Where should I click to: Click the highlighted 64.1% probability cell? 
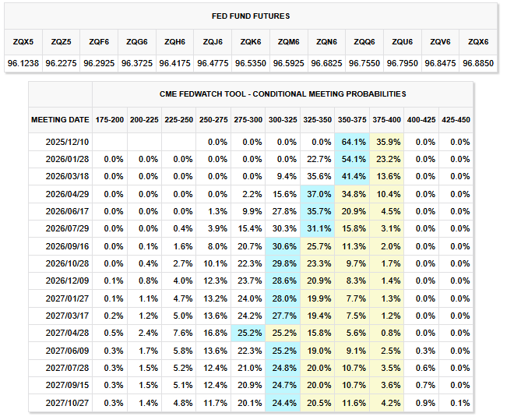point(354,142)
